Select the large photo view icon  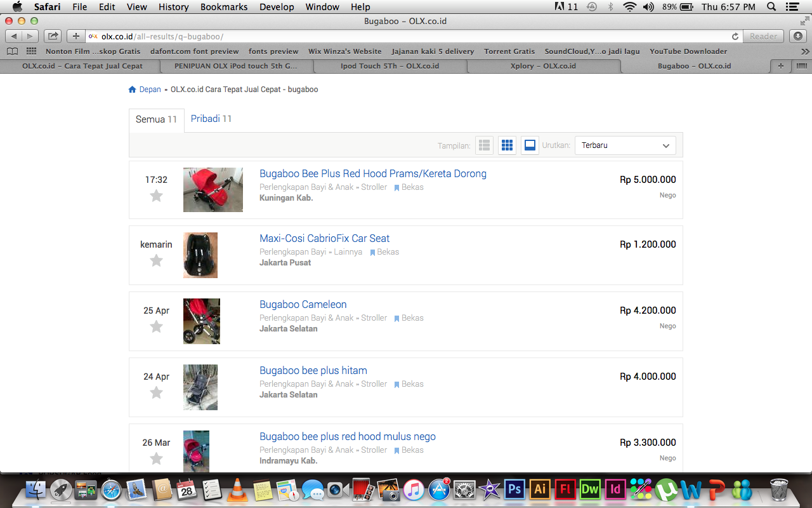click(x=530, y=145)
